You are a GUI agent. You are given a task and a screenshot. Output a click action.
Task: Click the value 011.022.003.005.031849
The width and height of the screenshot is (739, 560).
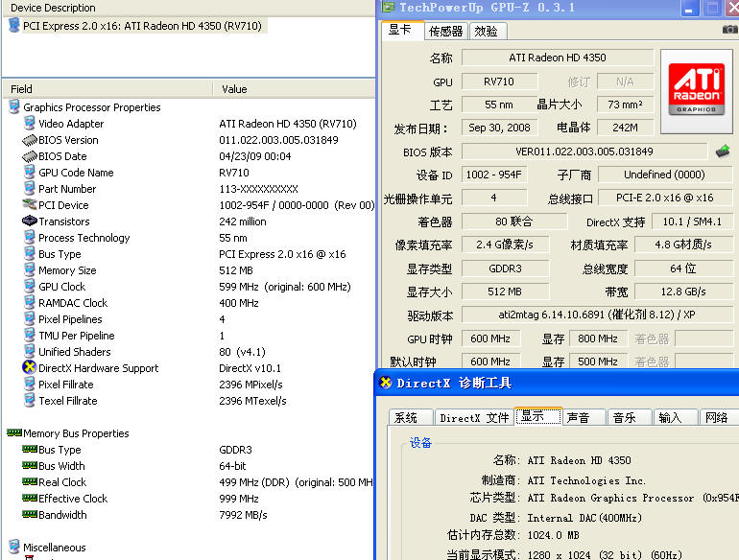tap(278, 140)
